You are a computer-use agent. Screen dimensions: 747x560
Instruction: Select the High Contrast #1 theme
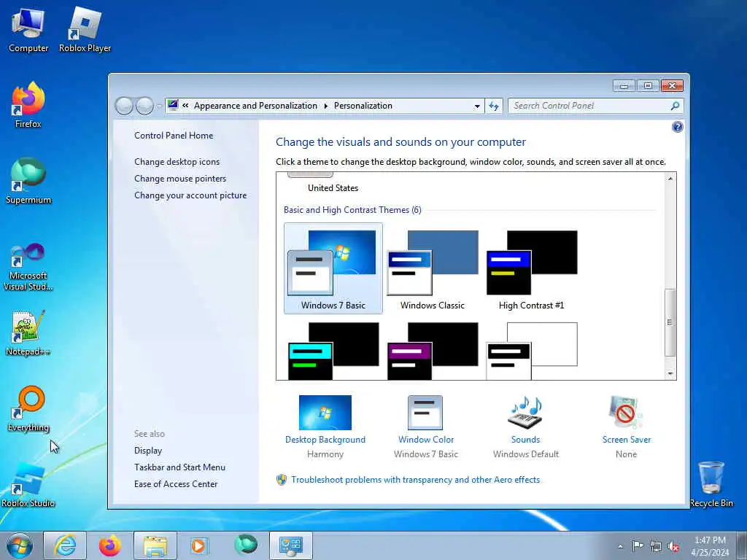tap(531, 268)
